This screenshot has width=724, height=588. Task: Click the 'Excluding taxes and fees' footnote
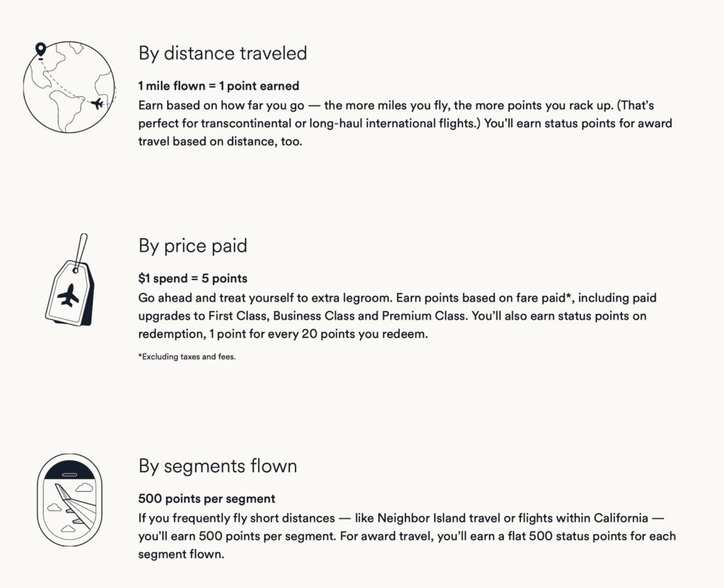coord(187,356)
